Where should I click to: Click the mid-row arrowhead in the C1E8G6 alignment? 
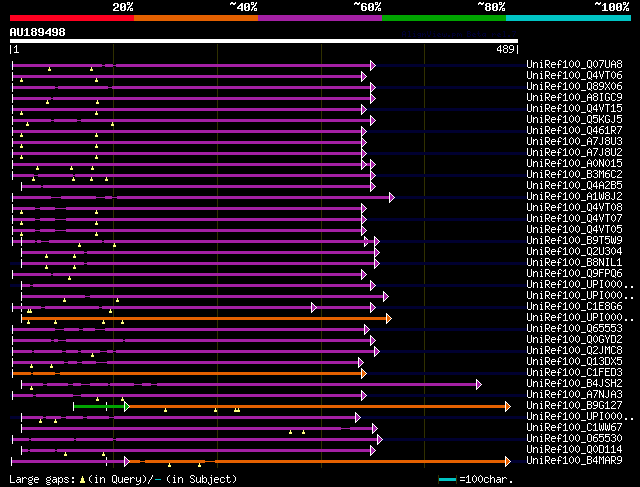tap(314, 307)
